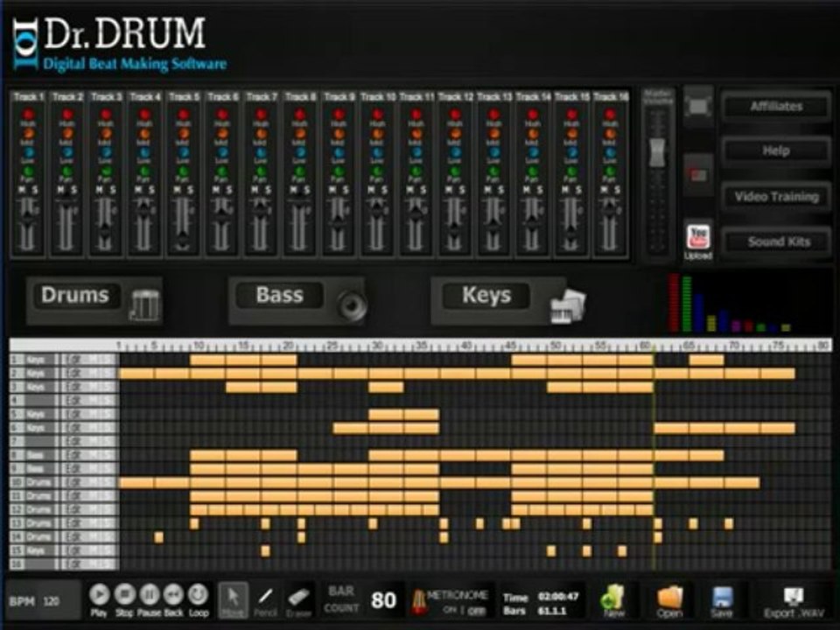
Task: Edit sequencer row 10 Drums
Action: point(74,482)
